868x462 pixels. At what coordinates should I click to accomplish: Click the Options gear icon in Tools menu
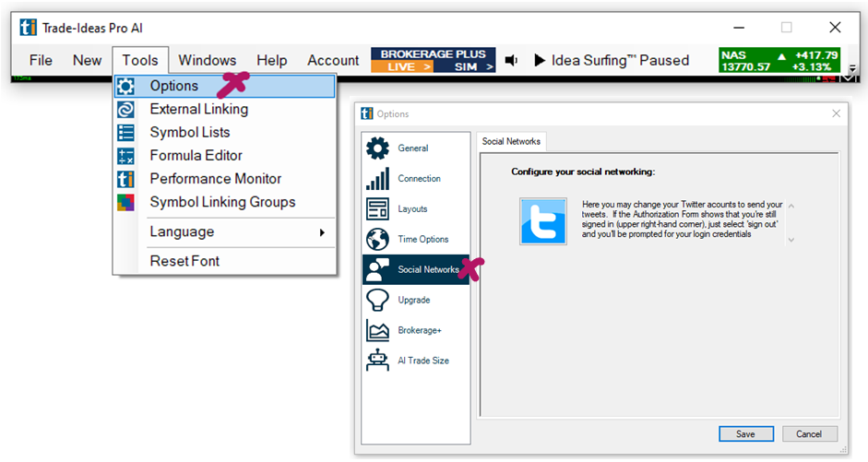point(125,87)
